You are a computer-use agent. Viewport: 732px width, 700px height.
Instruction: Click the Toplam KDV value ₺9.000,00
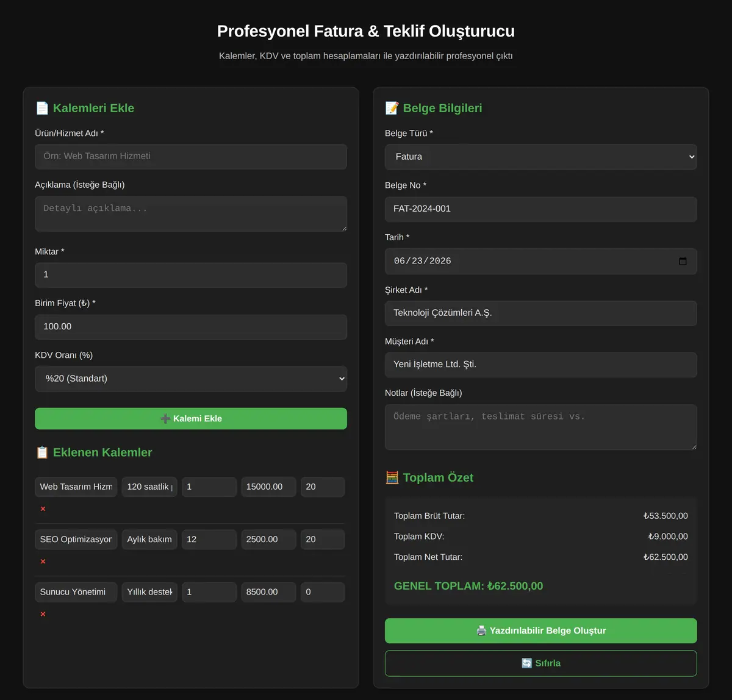(668, 537)
